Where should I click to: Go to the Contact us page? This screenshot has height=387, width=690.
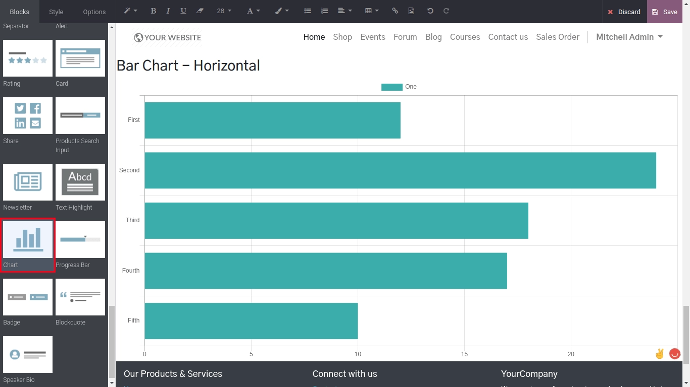pyautogui.click(x=508, y=37)
